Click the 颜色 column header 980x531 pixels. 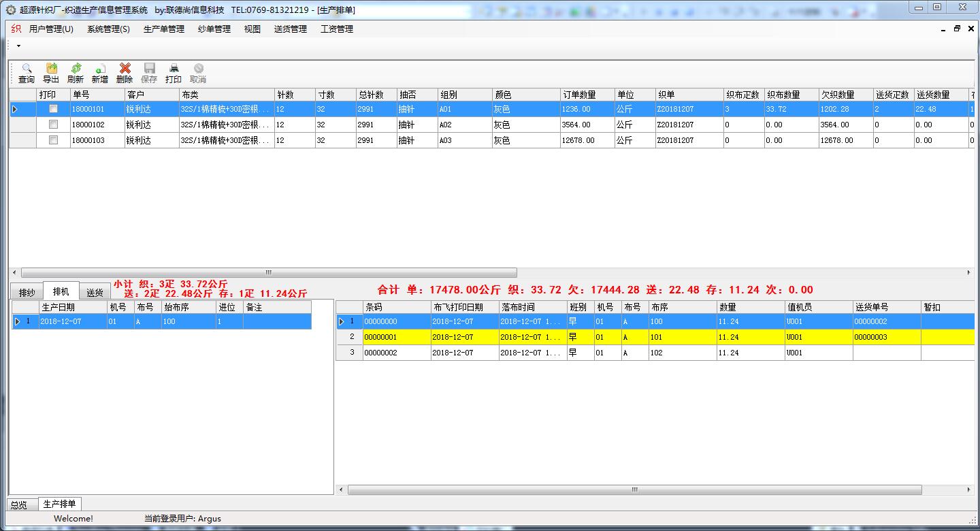pyautogui.click(x=526, y=95)
